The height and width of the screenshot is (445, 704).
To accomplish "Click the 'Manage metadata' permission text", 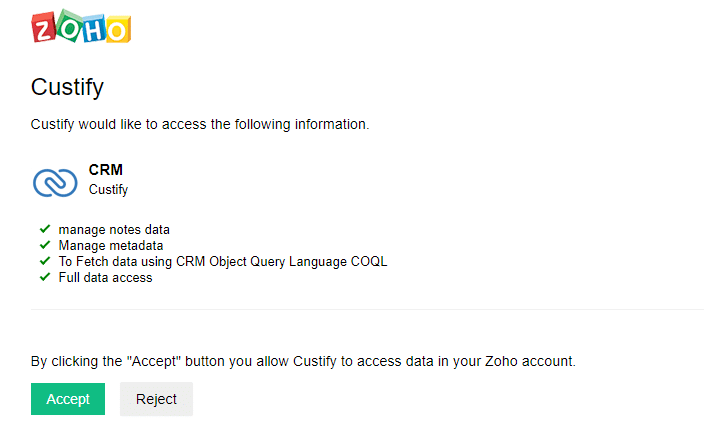I will click(111, 246).
